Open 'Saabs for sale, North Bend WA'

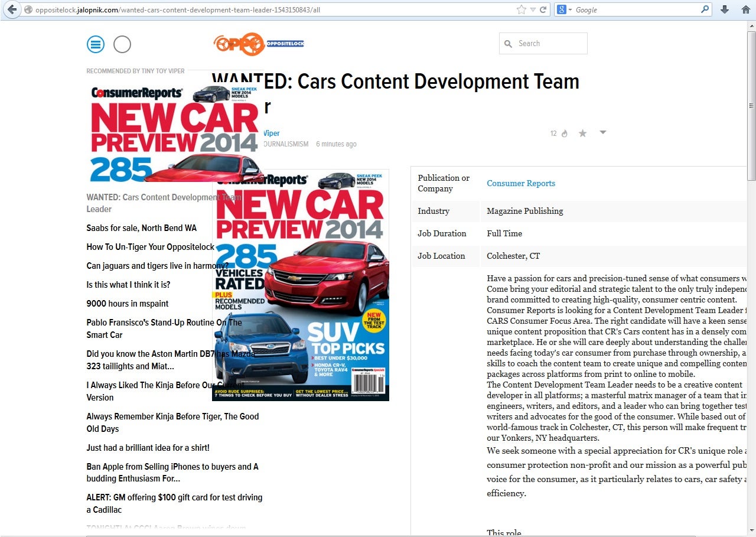pos(142,228)
